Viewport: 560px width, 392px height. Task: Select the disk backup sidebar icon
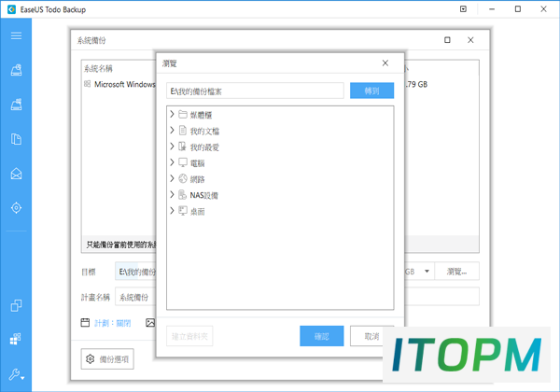(16, 70)
